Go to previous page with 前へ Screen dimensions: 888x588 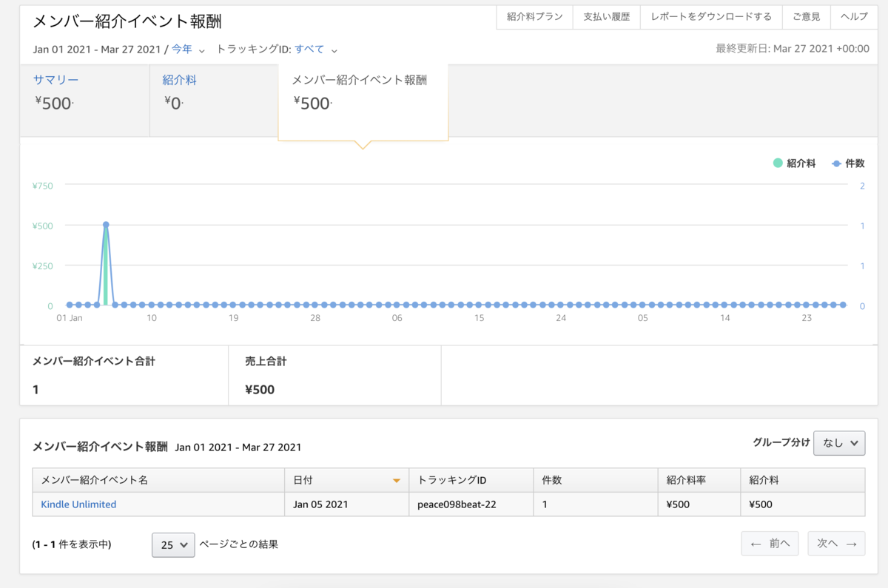(770, 544)
